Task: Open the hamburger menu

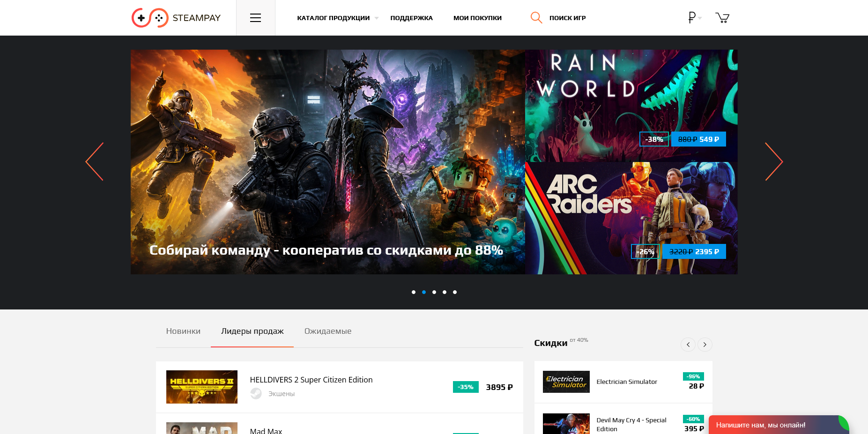Action: click(255, 18)
